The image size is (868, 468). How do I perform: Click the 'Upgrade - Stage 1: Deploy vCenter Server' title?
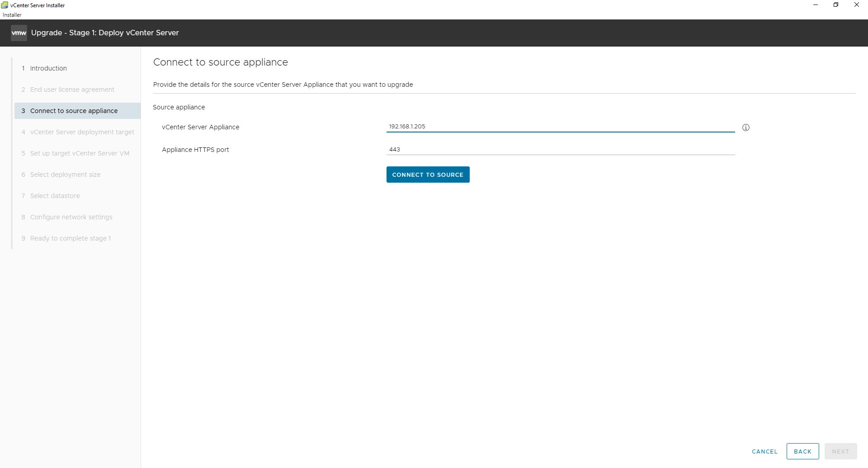click(105, 33)
